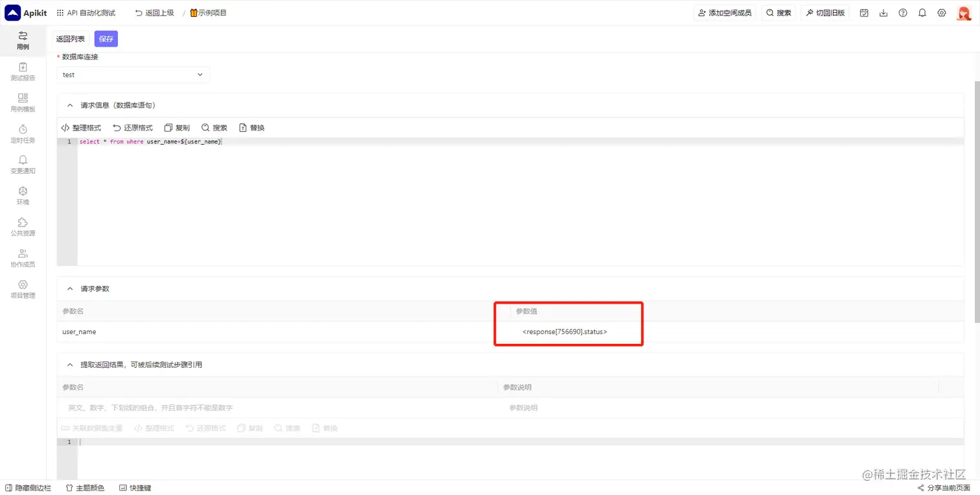Screen dimensions: 980x495
Task: Open 协作成员 in the sidebar
Action: point(23,258)
